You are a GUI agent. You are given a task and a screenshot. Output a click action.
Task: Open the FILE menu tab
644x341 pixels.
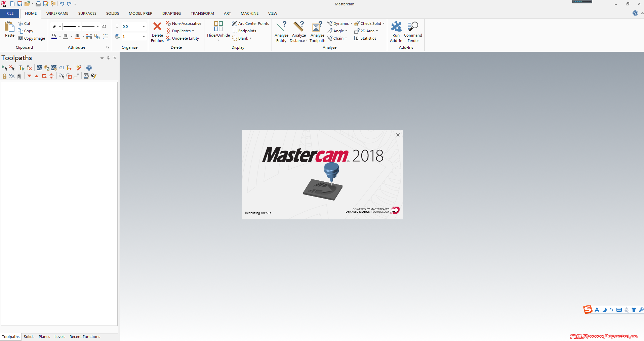[10, 13]
